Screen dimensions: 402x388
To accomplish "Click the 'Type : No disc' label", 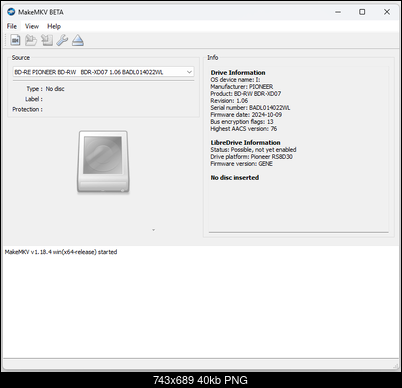I will click(x=45, y=89).
